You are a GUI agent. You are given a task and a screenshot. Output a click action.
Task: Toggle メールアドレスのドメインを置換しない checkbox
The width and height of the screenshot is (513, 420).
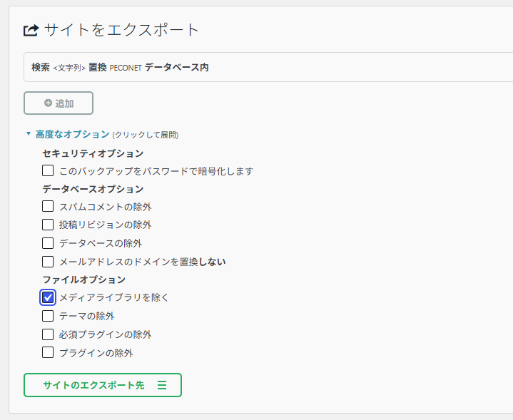[x=48, y=262]
